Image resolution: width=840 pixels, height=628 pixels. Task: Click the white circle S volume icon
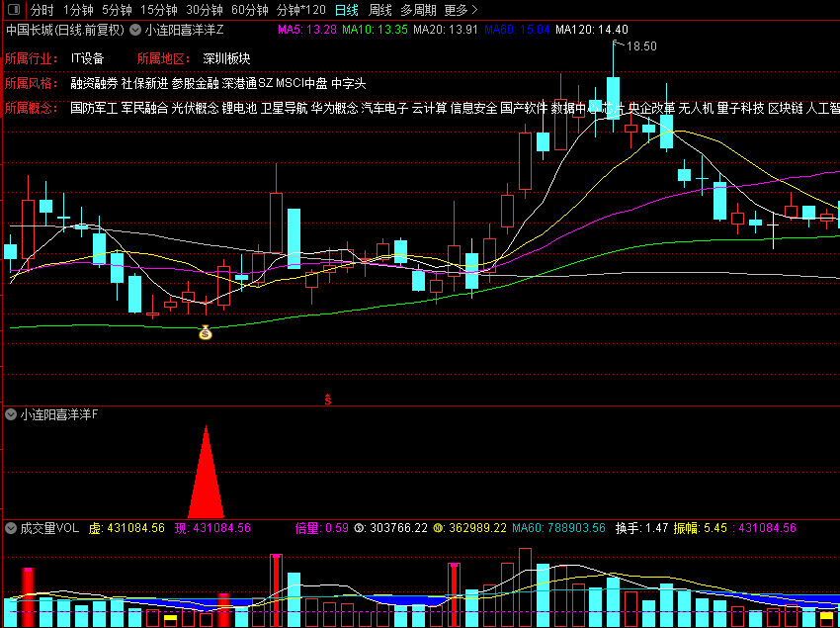tap(361, 528)
